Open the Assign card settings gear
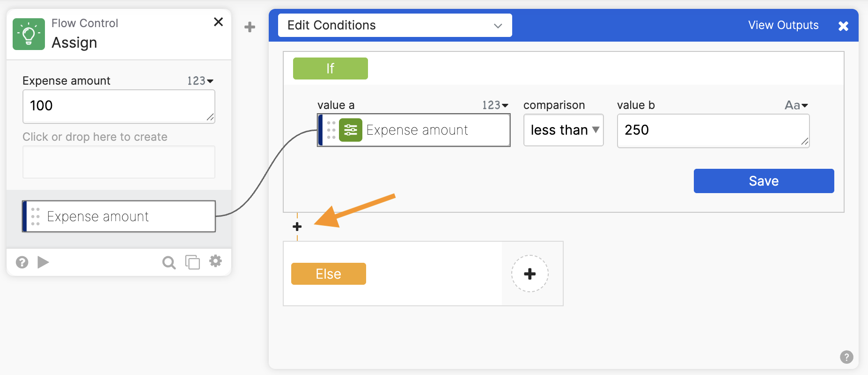This screenshot has width=868, height=375. pyautogui.click(x=215, y=261)
